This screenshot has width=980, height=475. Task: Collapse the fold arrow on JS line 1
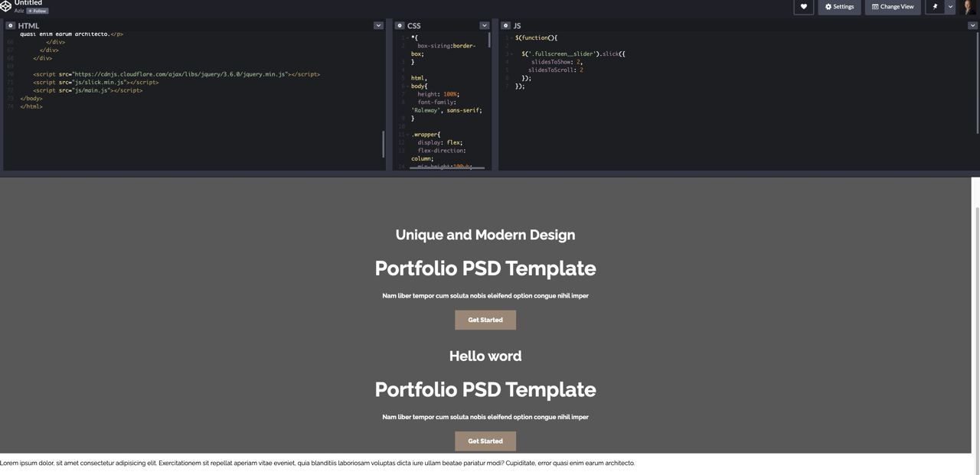click(511, 38)
